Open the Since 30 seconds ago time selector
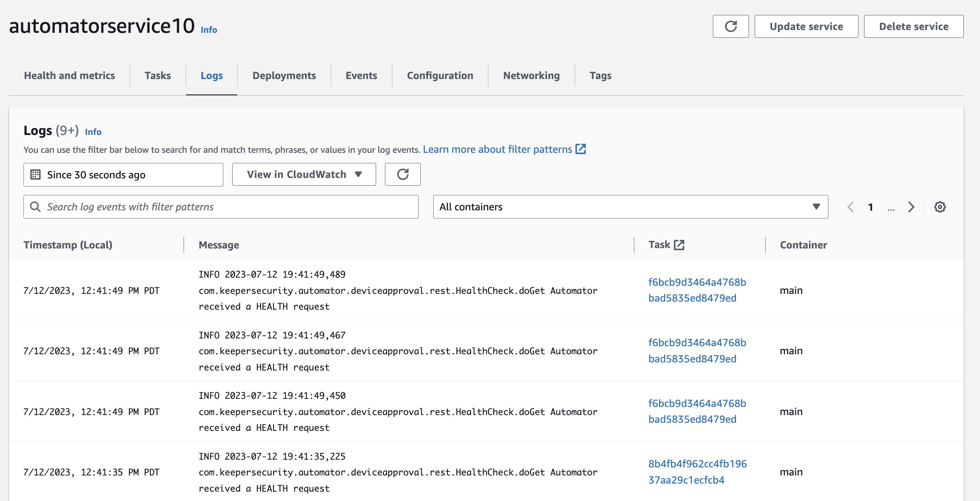The width and height of the screenshot is (980, 501). click(x=123, y=174)
